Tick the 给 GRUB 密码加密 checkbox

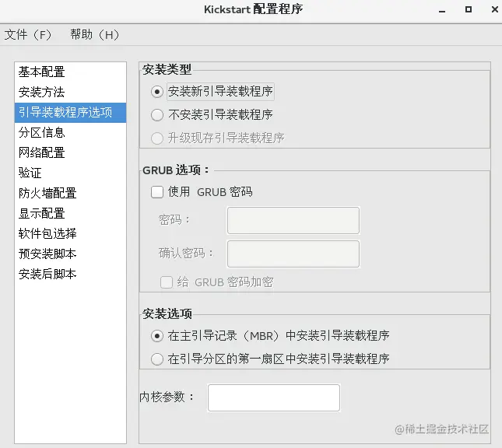pos(167,282)
